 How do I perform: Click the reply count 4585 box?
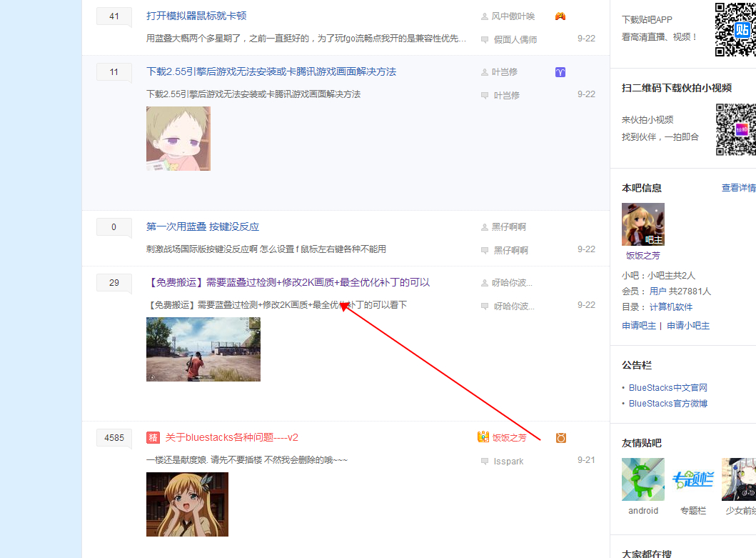(x=114, y=438)
